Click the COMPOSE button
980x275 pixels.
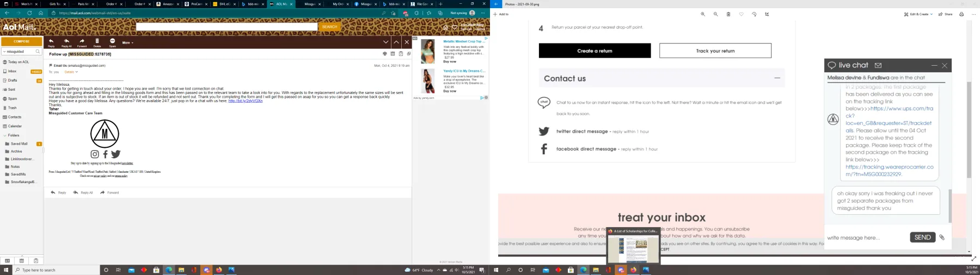pyautogui.click(x=22, y=41)
